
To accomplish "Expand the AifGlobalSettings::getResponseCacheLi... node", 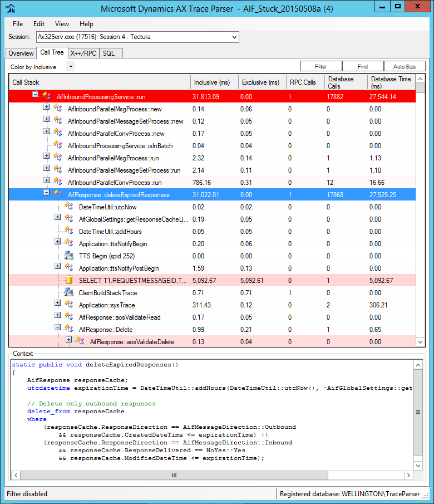I will 57,217.
